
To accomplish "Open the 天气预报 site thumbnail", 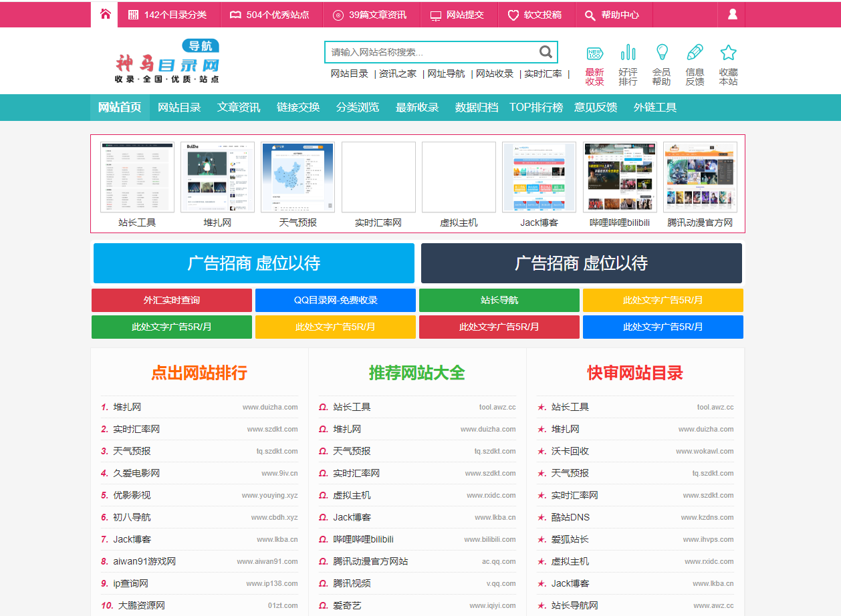I will [297, 177].
